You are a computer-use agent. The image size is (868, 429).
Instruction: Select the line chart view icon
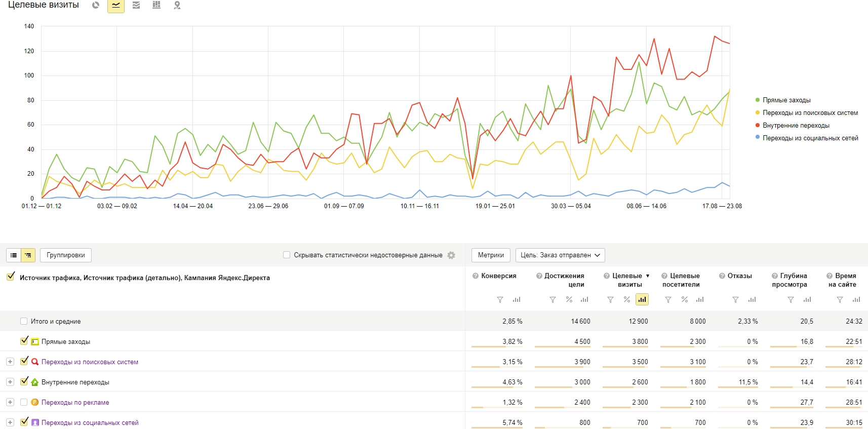click(x=116, y=5)
